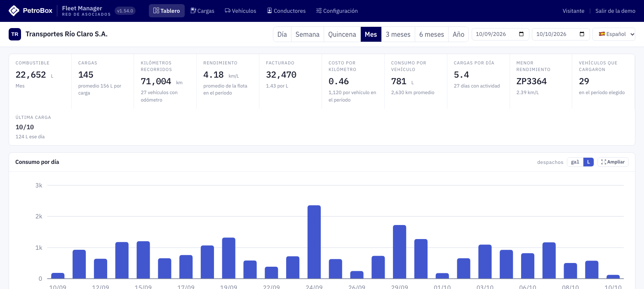Open calendar picker for start date
Screen dimensions: 644x289
point(522,34)
